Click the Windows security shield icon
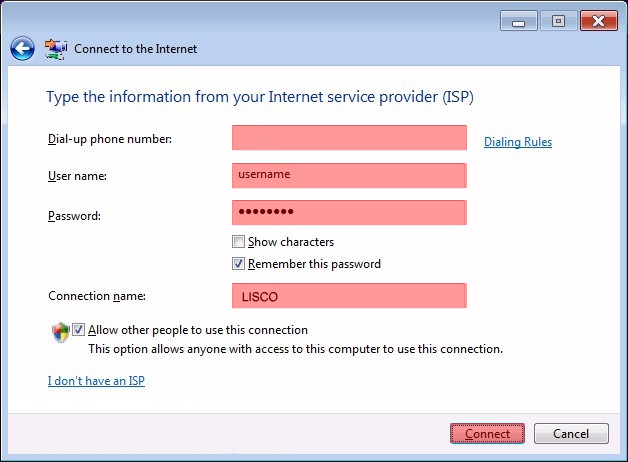The width and height of the screenshot is (628, 462). click(x=61, y=332)
